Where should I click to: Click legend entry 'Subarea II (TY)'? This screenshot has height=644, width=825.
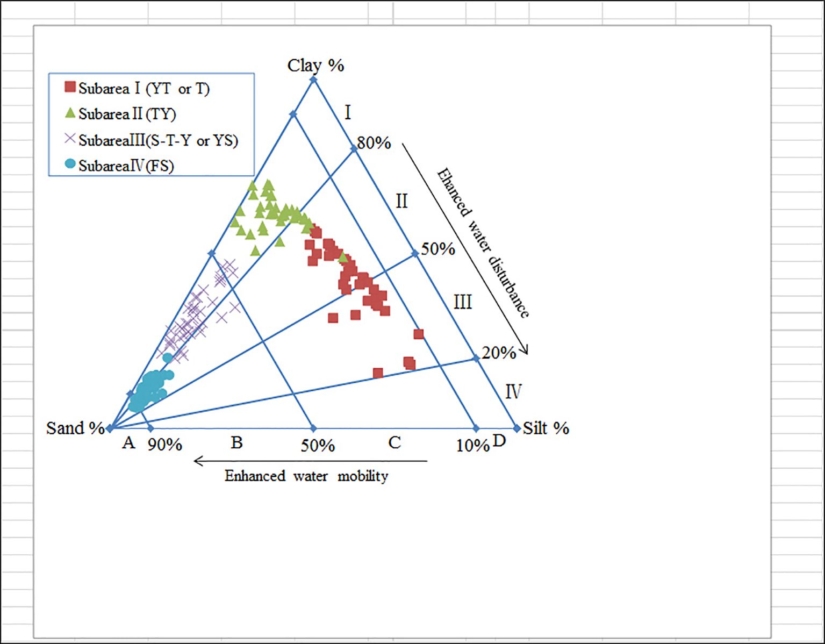point(127,114)
